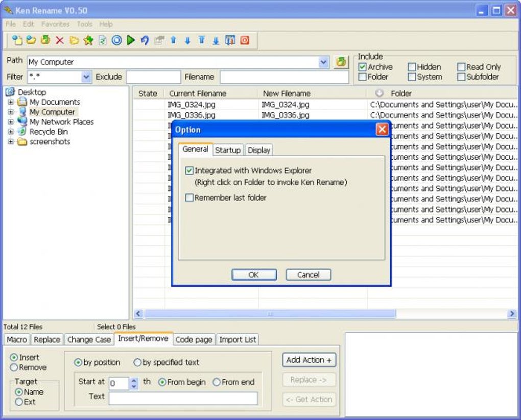
Task: Open the Code page tab
Action: pos(194,340)
